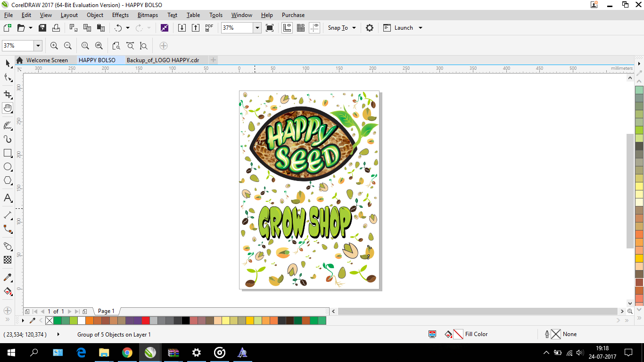Open zoom toolbar 37% dropdown arrow
Screen dimensions: 644x362
(38, 46)
